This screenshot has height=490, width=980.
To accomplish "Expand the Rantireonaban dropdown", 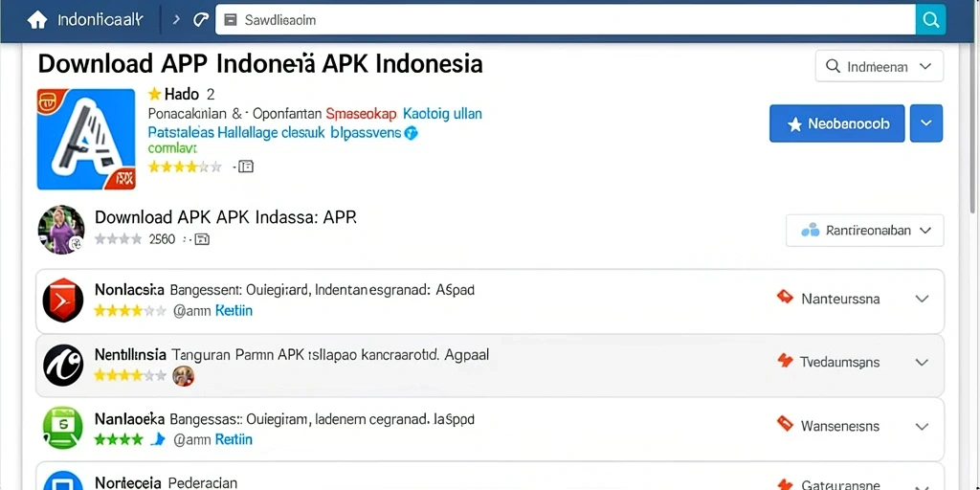I will tap(865, 231).
